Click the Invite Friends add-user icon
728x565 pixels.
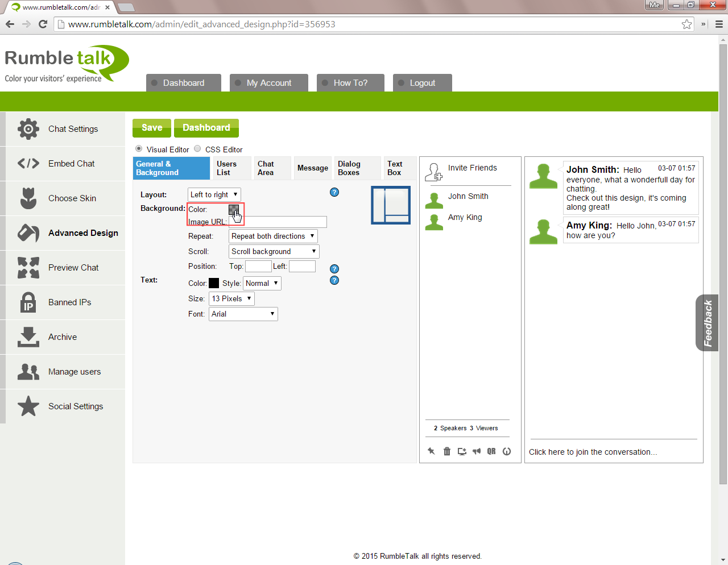coord(434,172)
